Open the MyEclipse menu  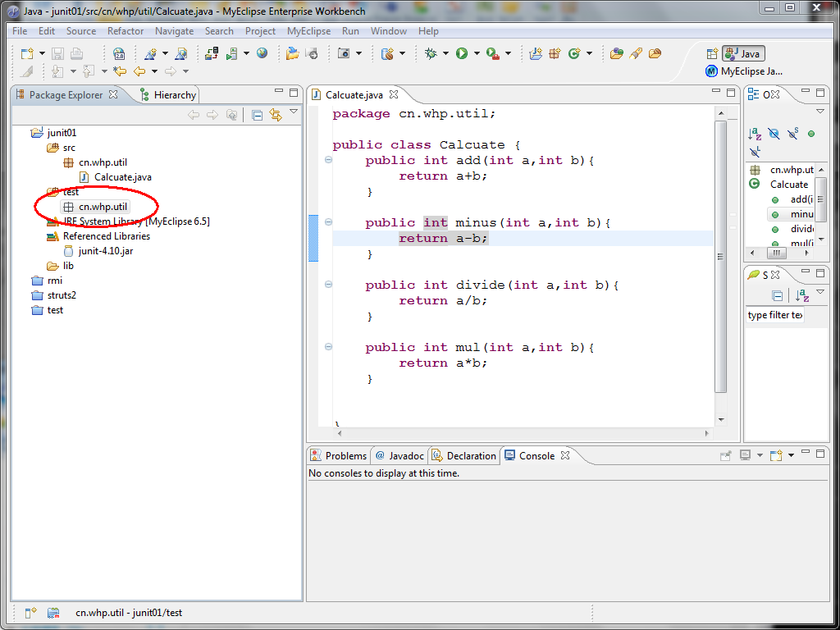tap(308, 31)
